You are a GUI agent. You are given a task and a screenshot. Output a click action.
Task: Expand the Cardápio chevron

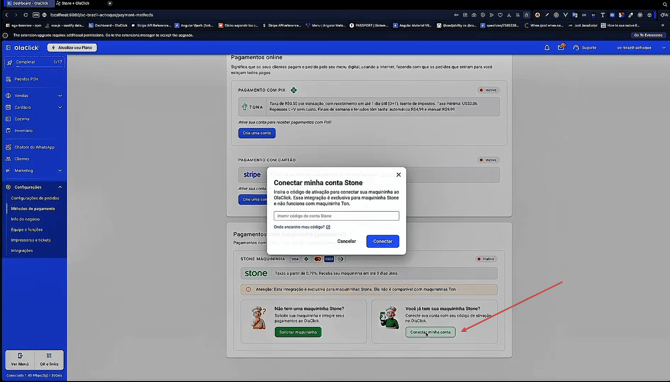[60, 107]
